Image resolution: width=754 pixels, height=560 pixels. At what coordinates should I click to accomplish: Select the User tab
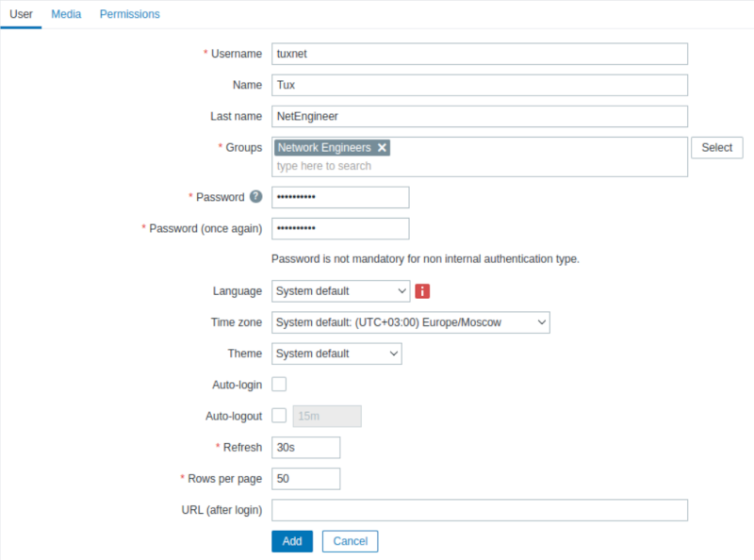tap(21, 14)
